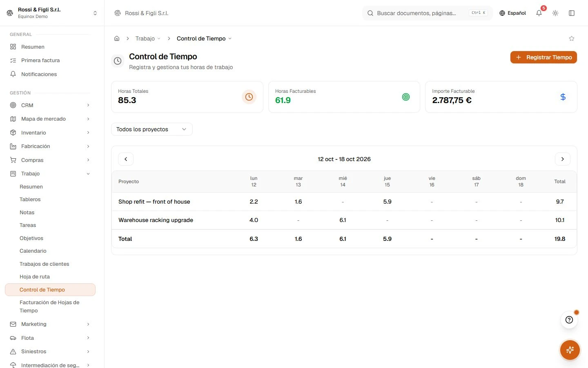
Task: Click the globe language icon
Action: (x=502, y=13)
